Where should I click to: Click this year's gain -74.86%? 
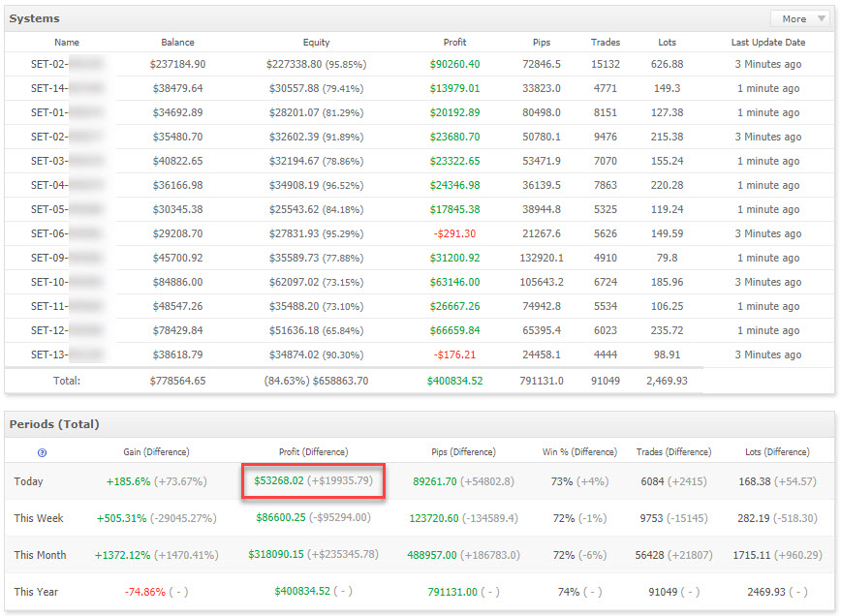click(x=144, y=592)
